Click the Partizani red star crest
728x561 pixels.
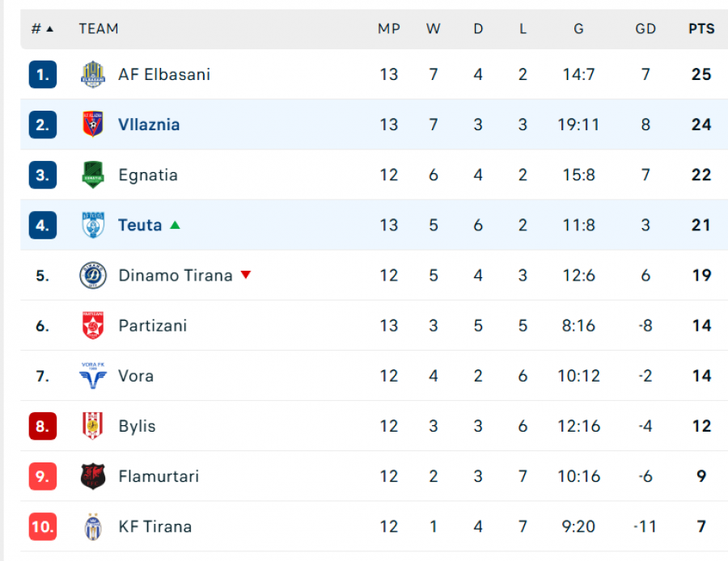tap(93, 326)
